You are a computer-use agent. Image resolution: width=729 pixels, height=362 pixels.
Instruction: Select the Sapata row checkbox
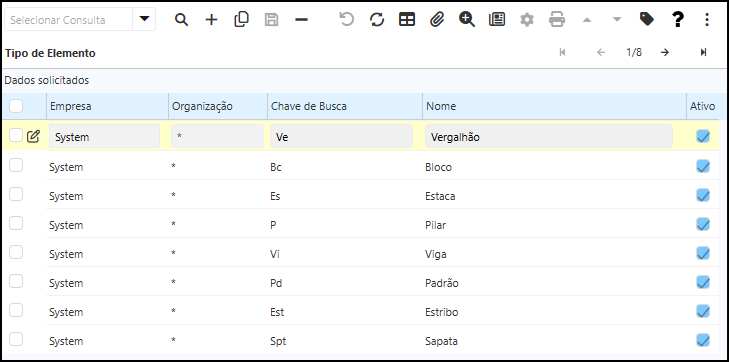coord(16,339)
